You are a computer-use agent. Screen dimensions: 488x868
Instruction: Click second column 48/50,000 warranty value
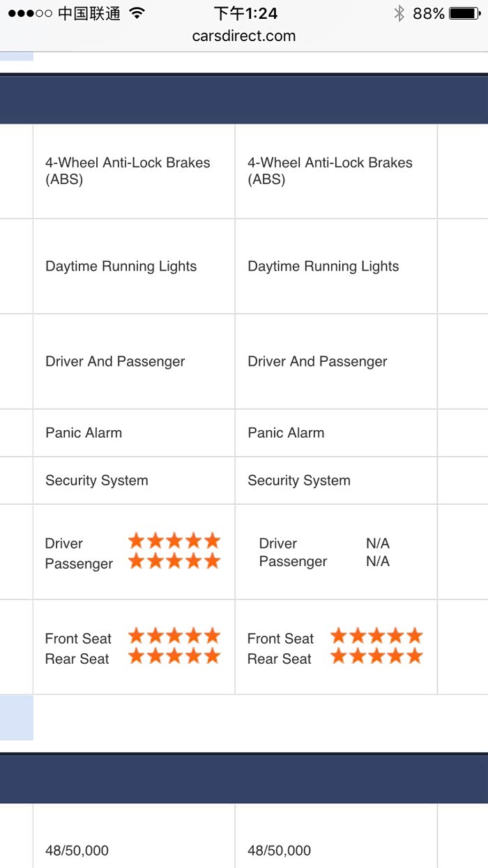(x=279, y=851)
